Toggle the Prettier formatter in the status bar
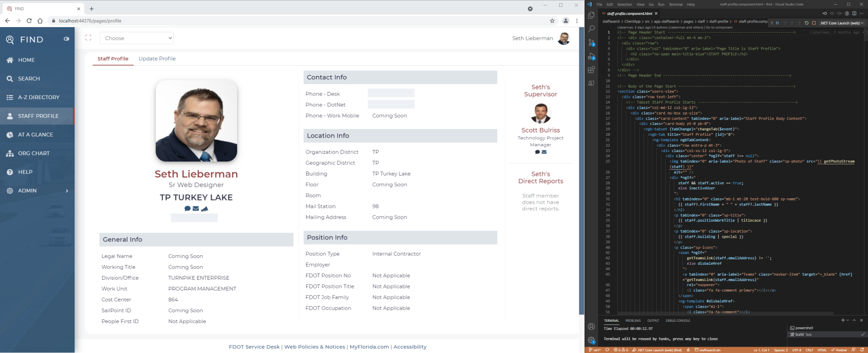868x353 pixels. tap(840, 350)
